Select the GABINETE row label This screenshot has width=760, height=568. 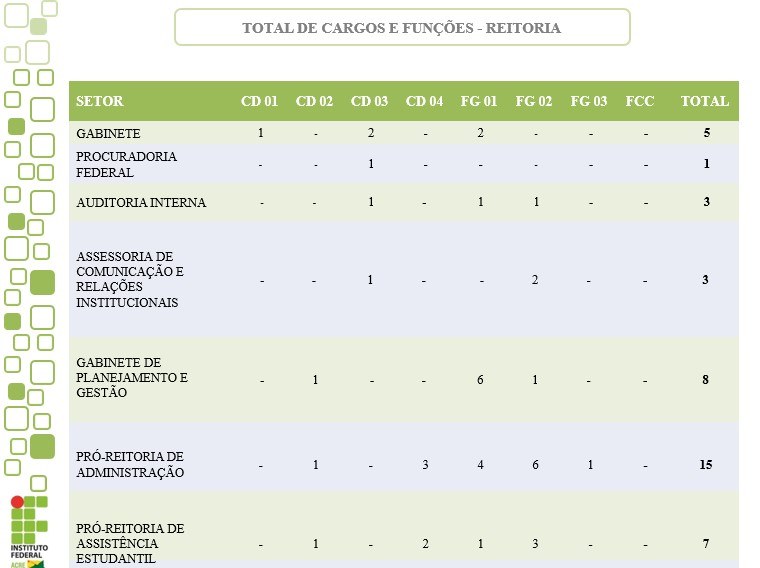[x=108, y=134]
